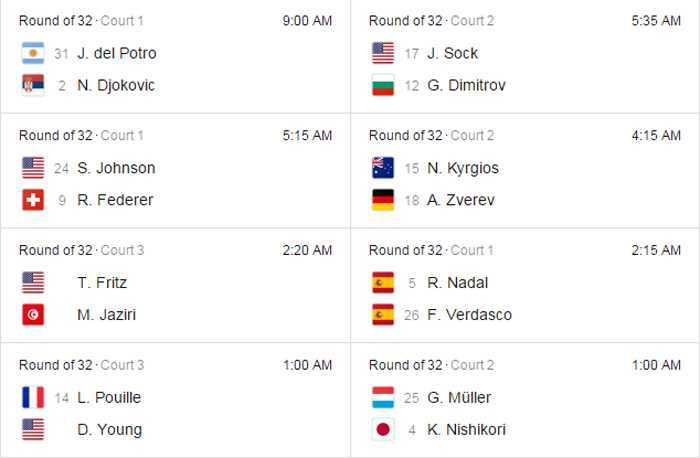This screenshot has height=458, width=700.
Task: Click the 2:20 AM Court 3 time
Action: click(308, 251)
